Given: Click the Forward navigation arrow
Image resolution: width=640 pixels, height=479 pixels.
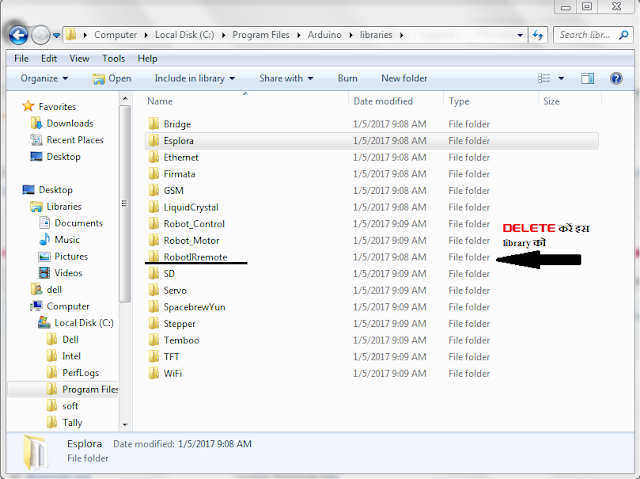Looking at the screenshot, I should tap(40, 35).
